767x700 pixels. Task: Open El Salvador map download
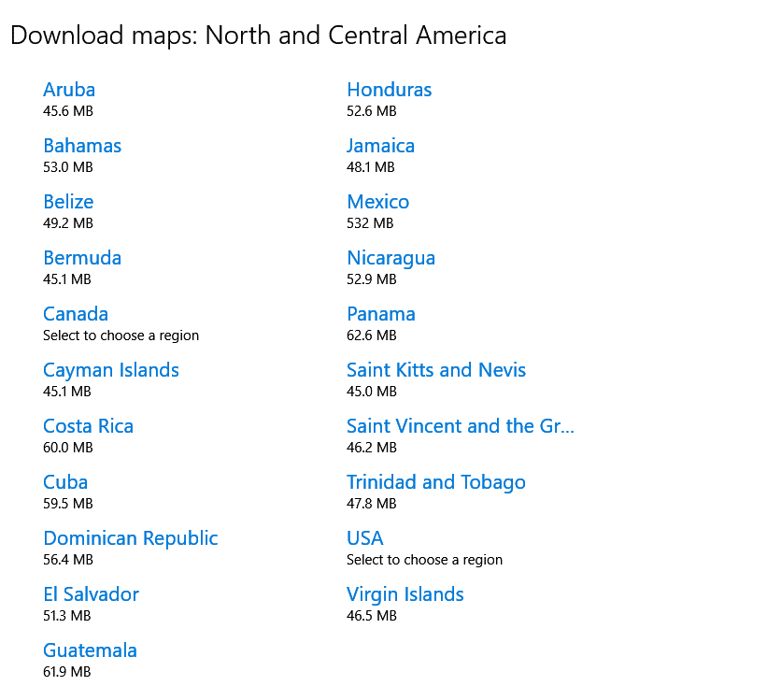(x=91, y=594)
